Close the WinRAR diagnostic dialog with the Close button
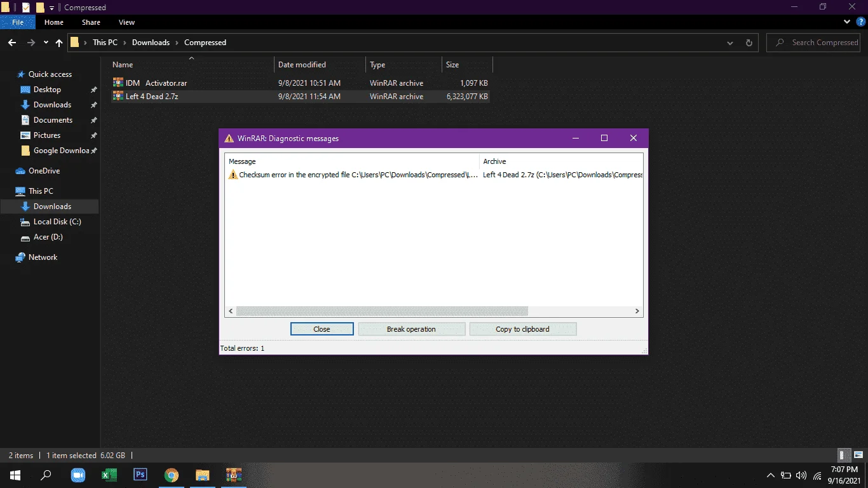 [x=322, y=329]
